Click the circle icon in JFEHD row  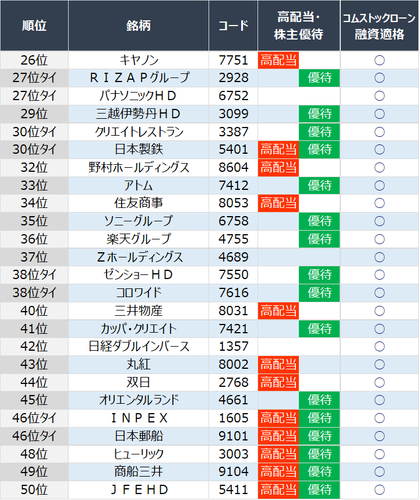379,490
